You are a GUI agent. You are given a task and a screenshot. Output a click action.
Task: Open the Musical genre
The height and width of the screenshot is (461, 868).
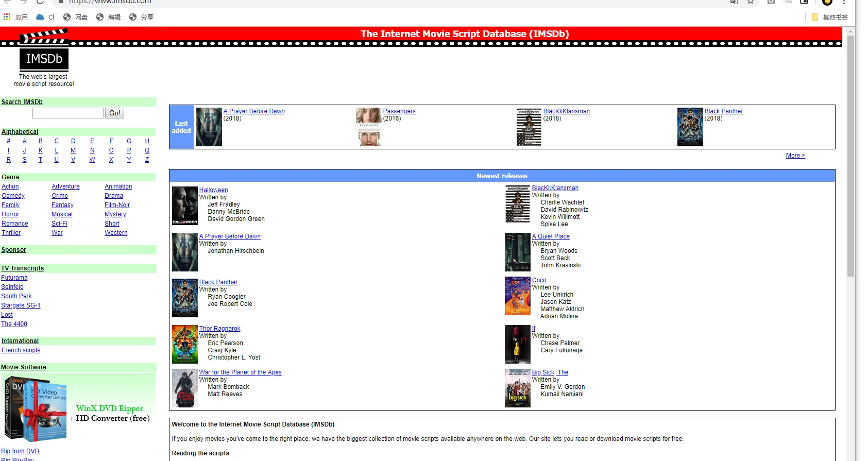(x=62, y=214)
